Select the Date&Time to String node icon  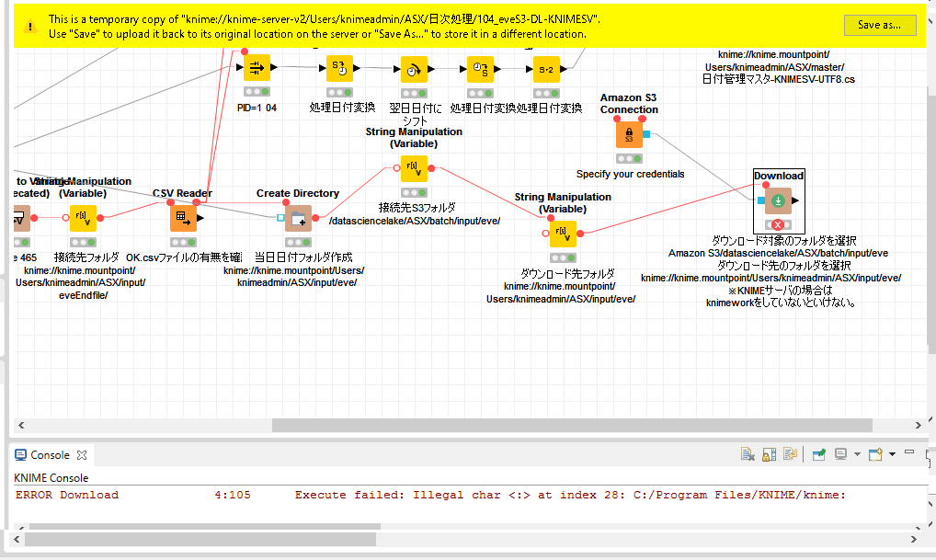[x=480, y=69]
